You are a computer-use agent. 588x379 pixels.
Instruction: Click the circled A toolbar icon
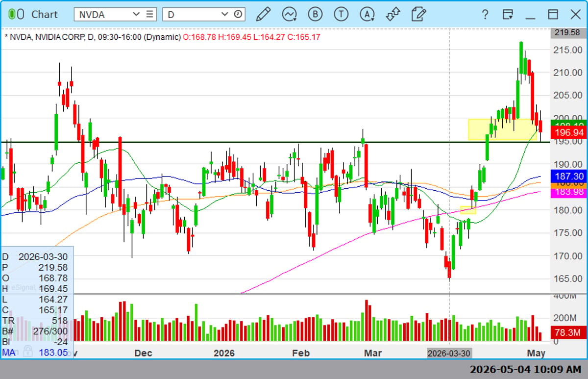[367, 14]
